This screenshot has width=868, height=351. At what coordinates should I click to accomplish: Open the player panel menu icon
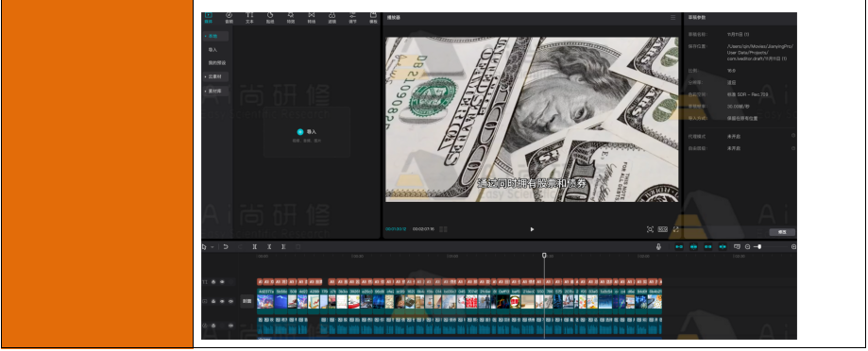point(673,18)
